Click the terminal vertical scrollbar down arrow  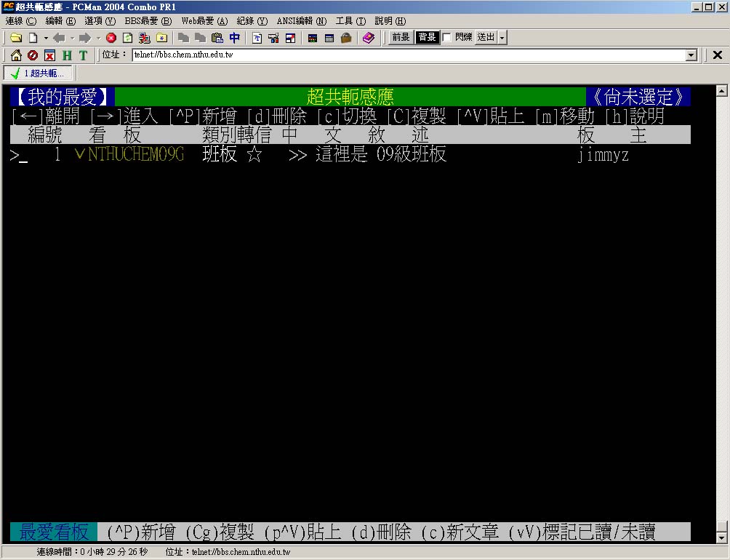coord(721,539)
